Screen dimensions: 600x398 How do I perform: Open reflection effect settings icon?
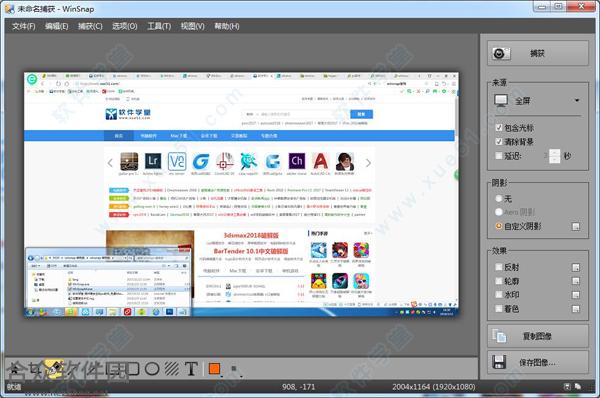[x=576, y=268]
